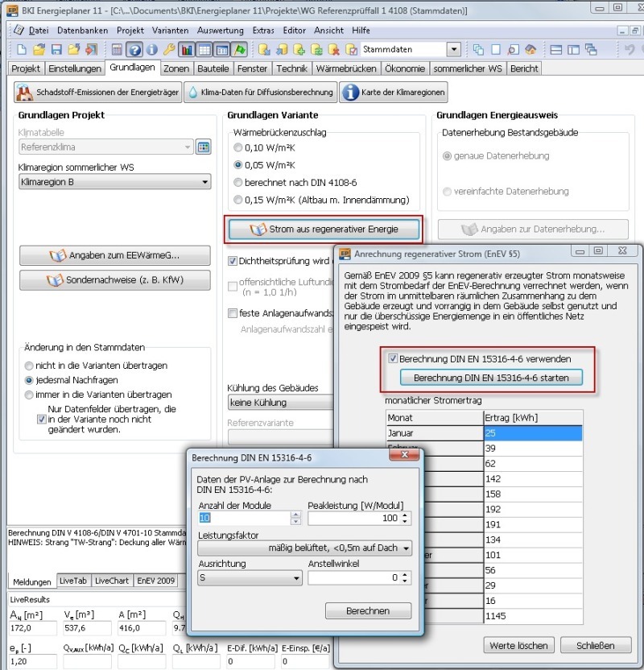Screen dimensions: 644x670
Task: Click the 'Werte löschen' button
Action: [x=519, y=645]
